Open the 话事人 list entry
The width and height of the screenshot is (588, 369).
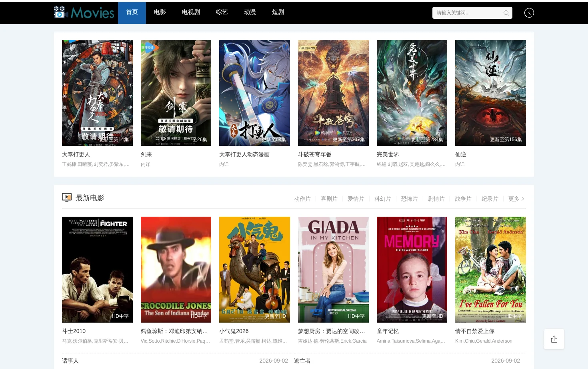click(x=70, y=361)
